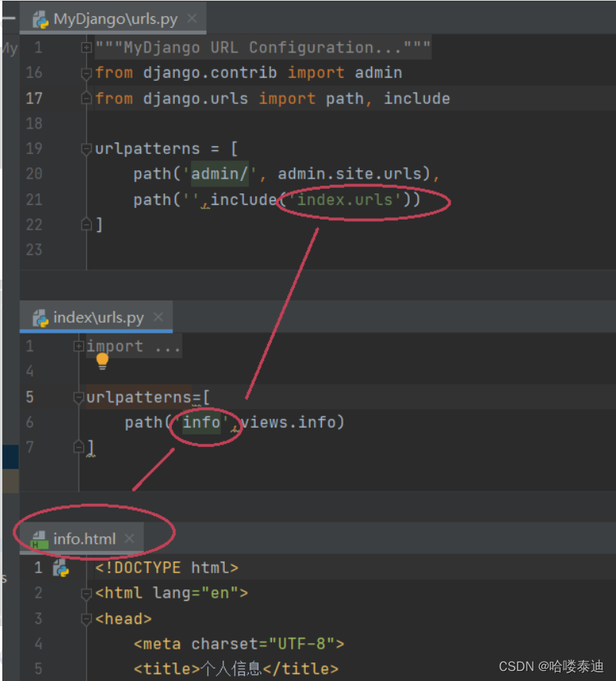Collapse the head tag fold in info.html

(86, 619)
